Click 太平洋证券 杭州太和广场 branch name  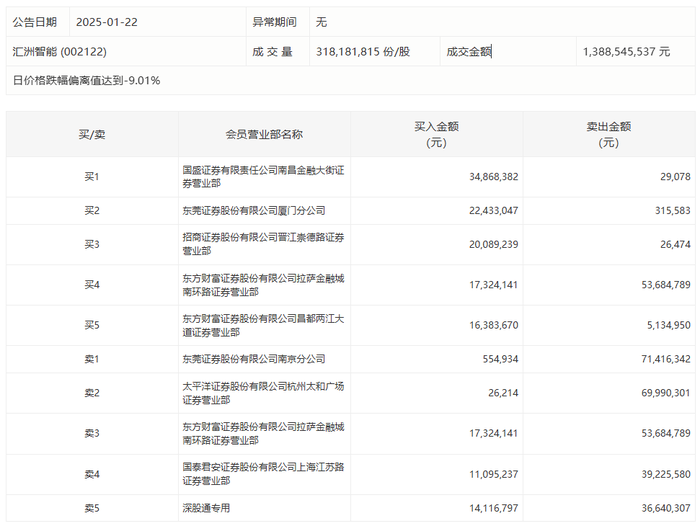pos(263,393)
